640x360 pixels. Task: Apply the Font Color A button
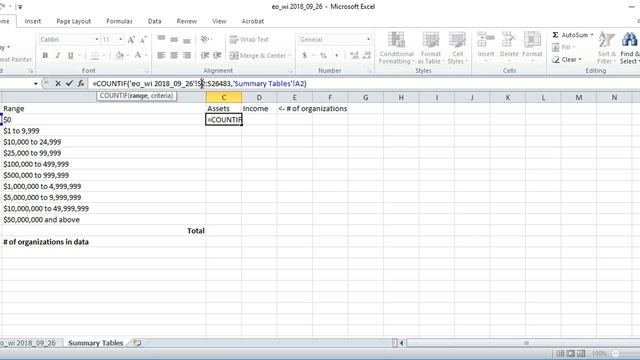pyautogui.click(x=138, y=56)
